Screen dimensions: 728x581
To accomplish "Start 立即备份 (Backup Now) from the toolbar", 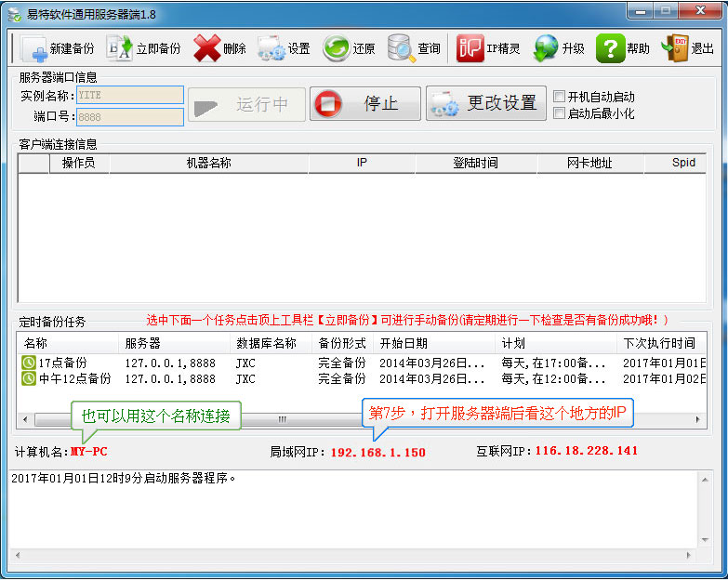I will 119,48.
